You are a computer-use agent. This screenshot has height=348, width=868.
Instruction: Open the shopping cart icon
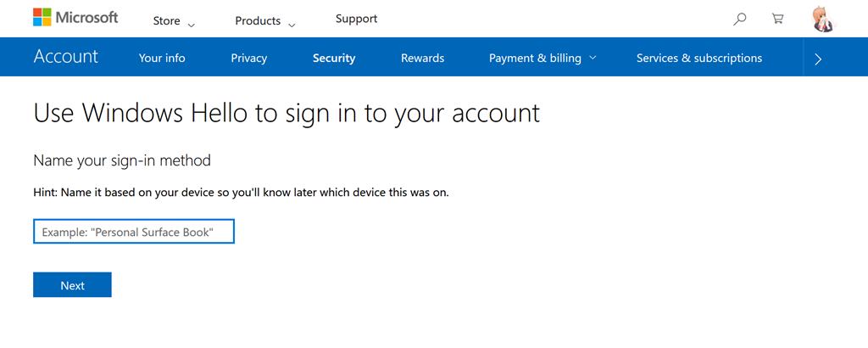(x=777, y=19)
